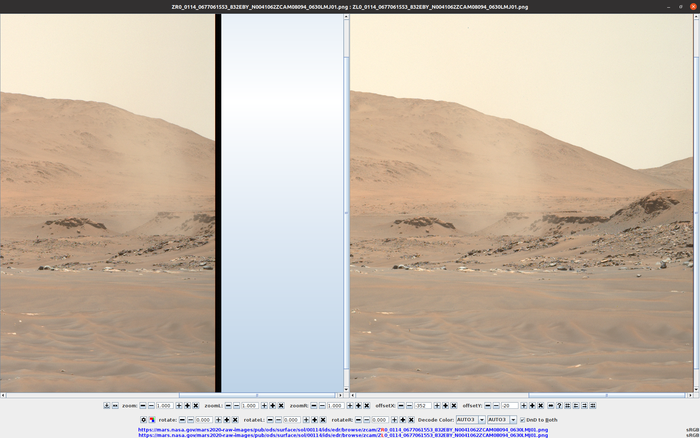Image resolution: width=700 pixels, height=438 pixels.
Task: Reset the zoomL value with its X button
Action: [281, 406]
